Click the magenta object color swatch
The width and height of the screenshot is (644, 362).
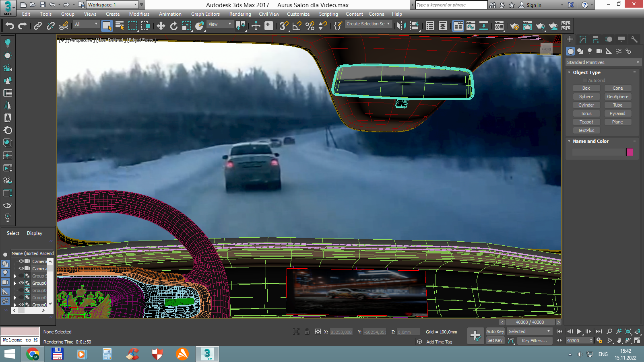[630, 152]
